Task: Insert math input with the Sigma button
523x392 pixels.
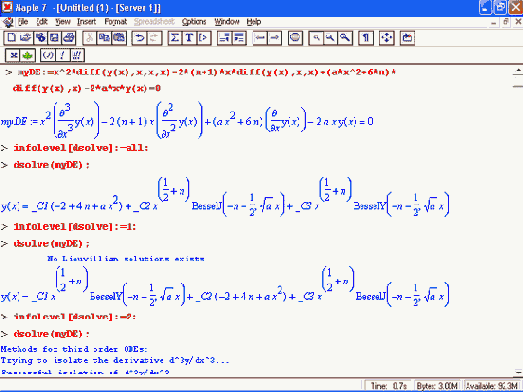Action: coord(175,38)
